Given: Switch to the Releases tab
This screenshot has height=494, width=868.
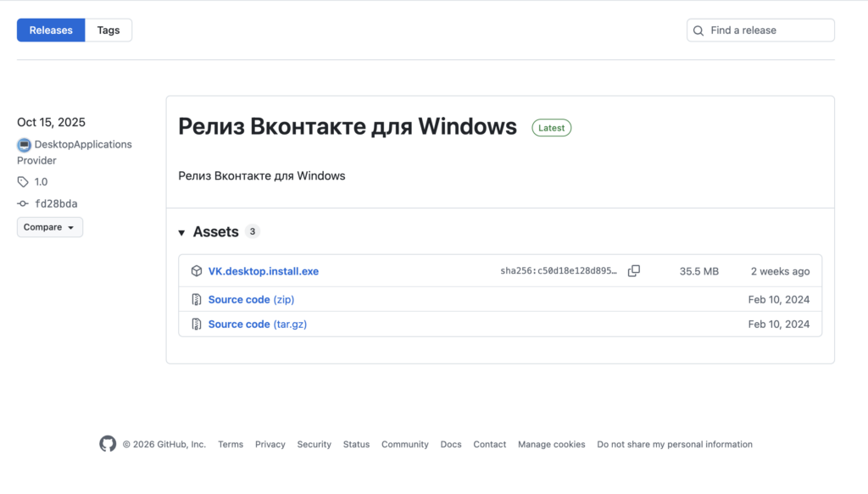Looking at the screenshot, I should pos(51,31).
